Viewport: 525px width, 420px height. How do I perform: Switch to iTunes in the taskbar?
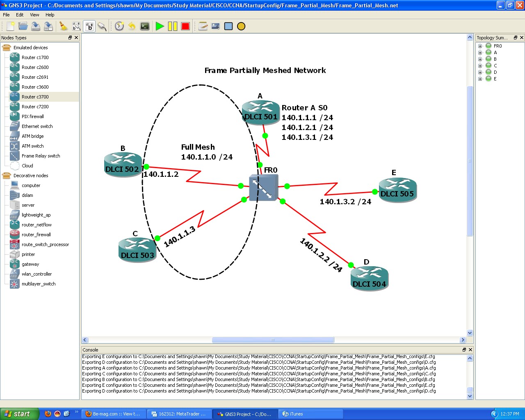310,414
